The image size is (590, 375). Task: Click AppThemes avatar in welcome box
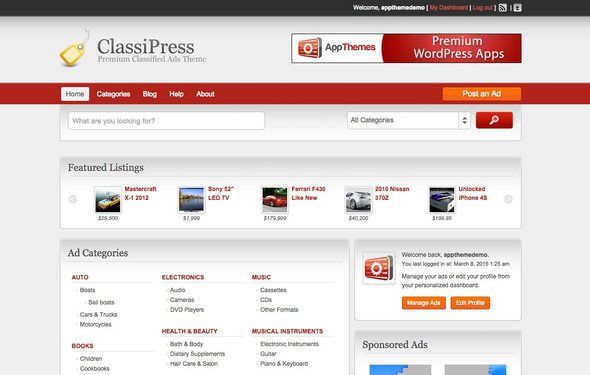(379, 269)
